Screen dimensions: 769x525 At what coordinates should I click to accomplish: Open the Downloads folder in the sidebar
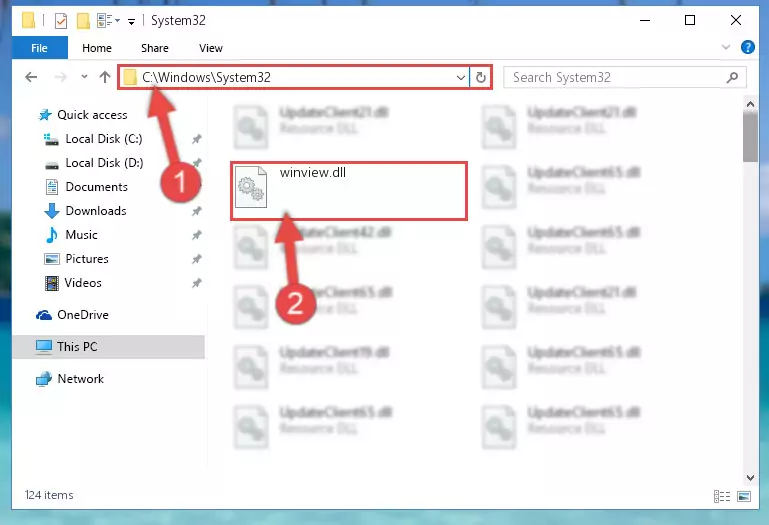[96, 211]
